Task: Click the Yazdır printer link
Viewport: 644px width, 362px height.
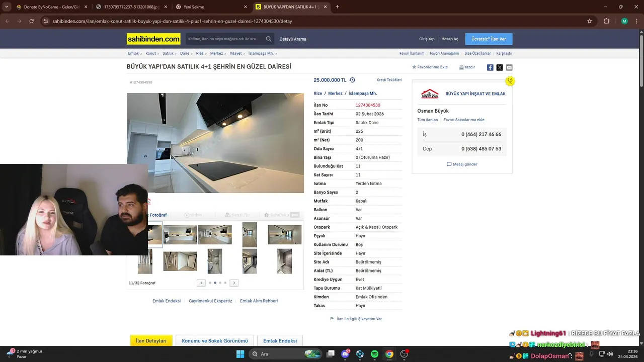Action: click(x=467, y=67)
